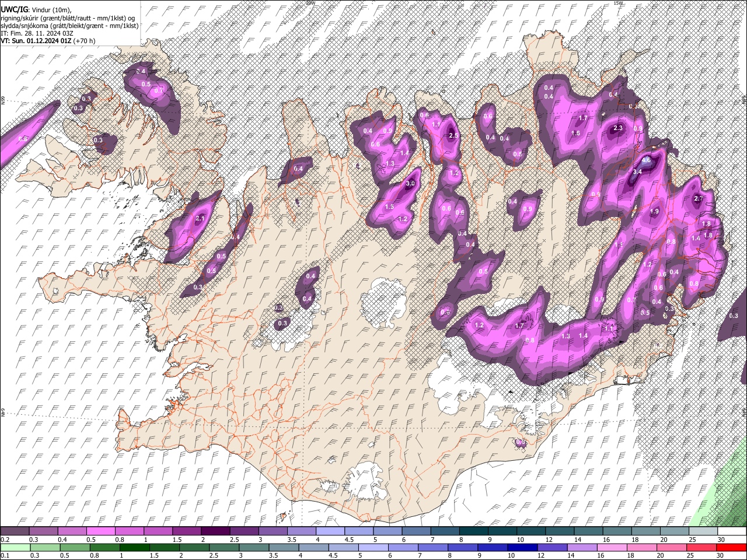The image size is (747, 560).
Task: Click the white 30+ swatch on the snow scale
Action: coord(732,531)
